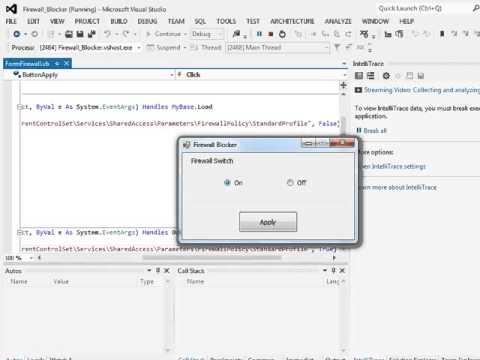Image resolution: width=480 pixels, height=360 pixels.
Task: Click the Type column header in Autos
Action: click(x=147, y=282)
